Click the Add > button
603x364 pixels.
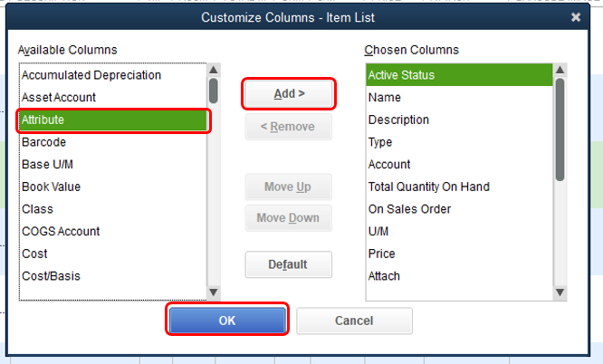click(x=289, y=93)
